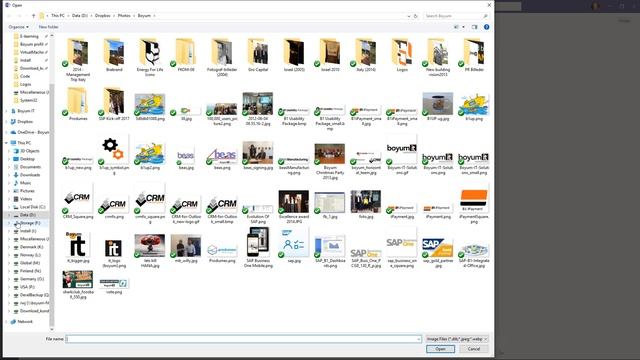
Task: Click the Up one level arrow
Action: coord(33,16)
